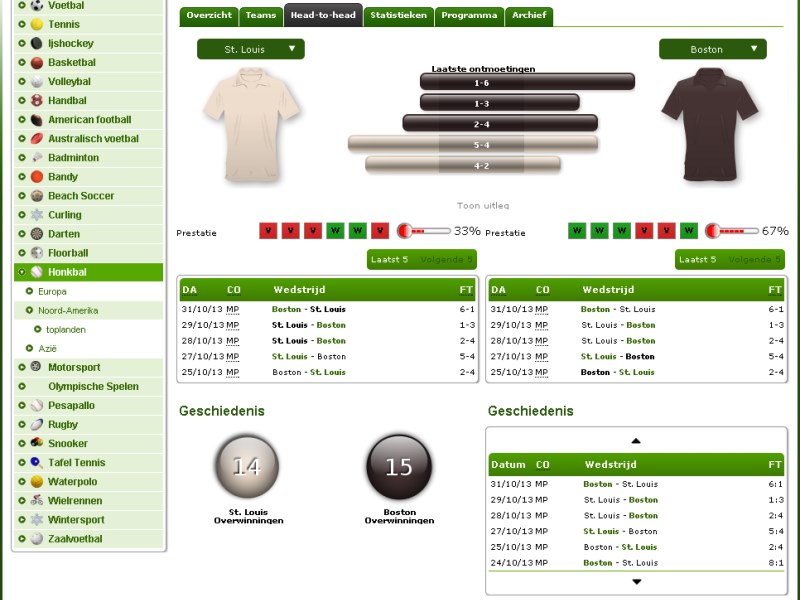
Task: Go to the Programma tab
Action: click(x=469, y=15)
